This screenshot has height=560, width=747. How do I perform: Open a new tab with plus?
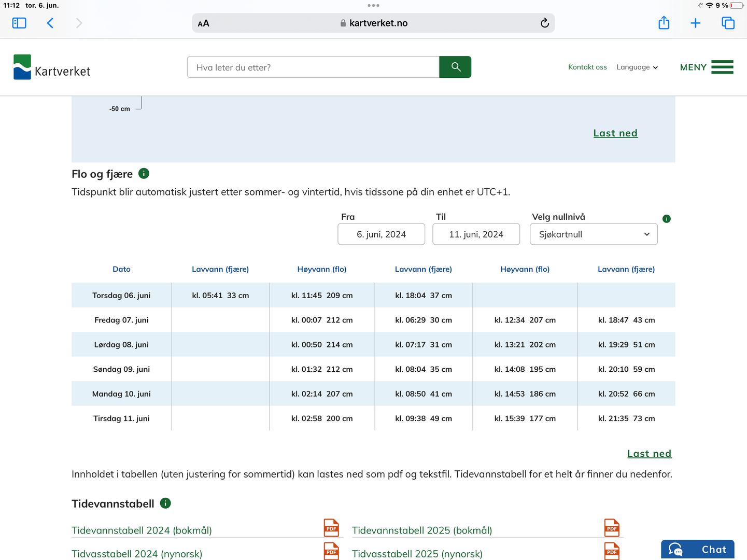(x=696, y=23)
